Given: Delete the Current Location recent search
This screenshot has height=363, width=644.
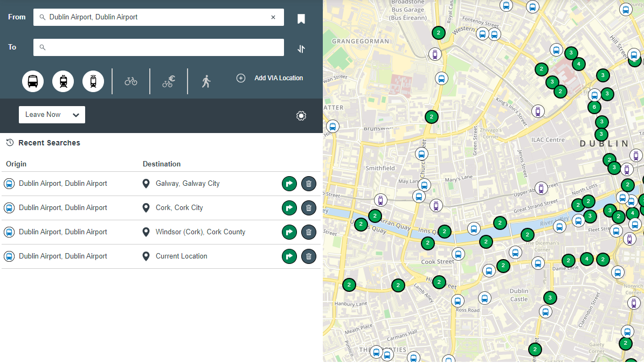Looking at the screenshot, I should pyautogui.click(x=309, y=256).
